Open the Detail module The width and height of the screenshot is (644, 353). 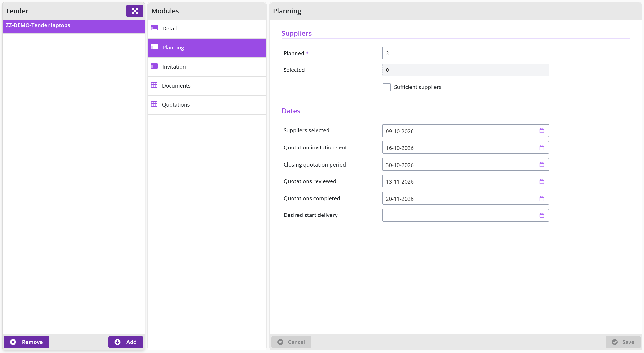pyautogui.click(x=207, y=29)
